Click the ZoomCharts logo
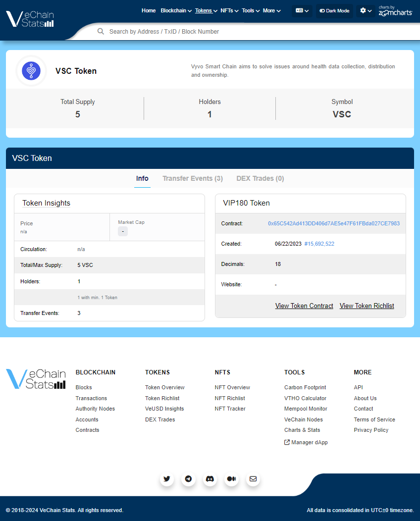Image resolution: width=420 pixels, height=521 pixels. [395, 11]
